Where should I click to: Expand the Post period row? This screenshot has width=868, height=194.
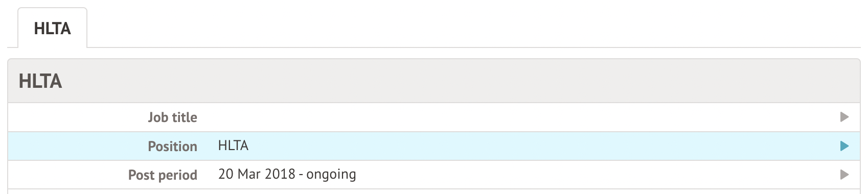(434, 175)
